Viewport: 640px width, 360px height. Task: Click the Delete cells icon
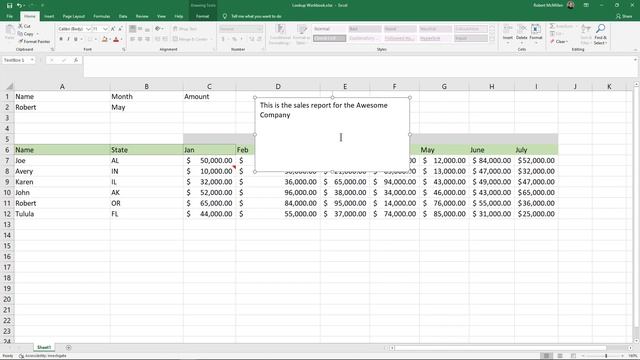coord(522,29)
